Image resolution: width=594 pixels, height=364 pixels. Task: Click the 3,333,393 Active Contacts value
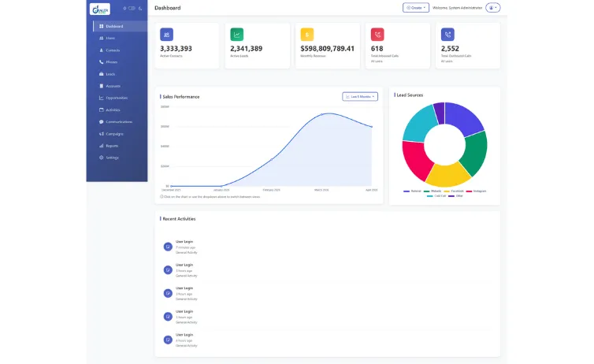click(176, 49)
